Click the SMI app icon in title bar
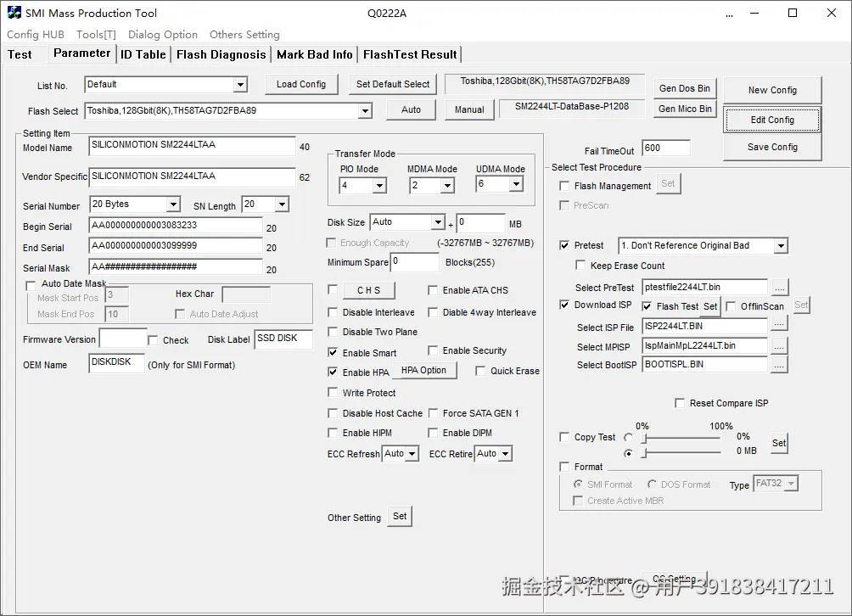852x616 pixels. point(14,13)
